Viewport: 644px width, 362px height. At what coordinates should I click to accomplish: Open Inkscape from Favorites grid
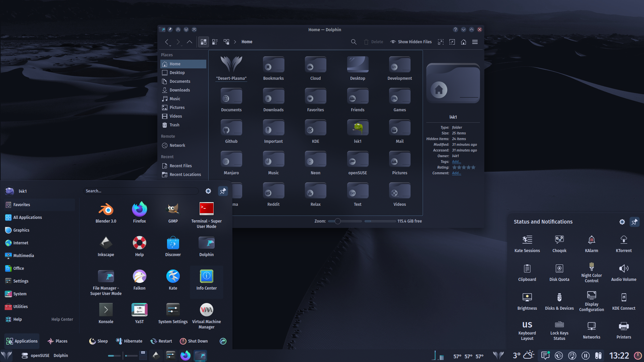(106, 246)
